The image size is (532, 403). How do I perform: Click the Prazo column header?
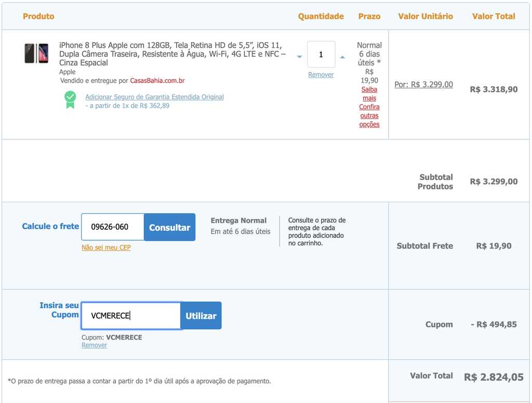[x=369, y=16]
